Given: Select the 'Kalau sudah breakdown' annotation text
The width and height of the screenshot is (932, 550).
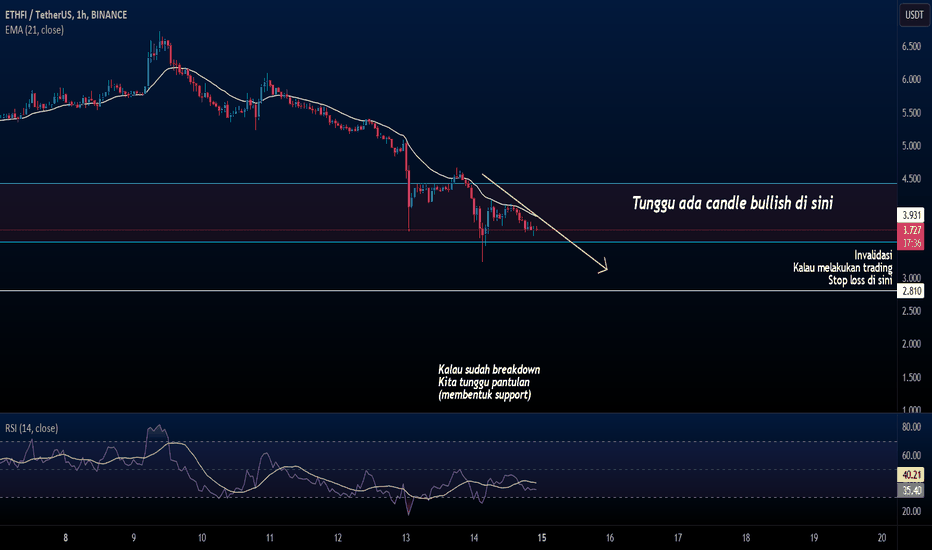Looking at the screenshot, I should click(489, 369).
